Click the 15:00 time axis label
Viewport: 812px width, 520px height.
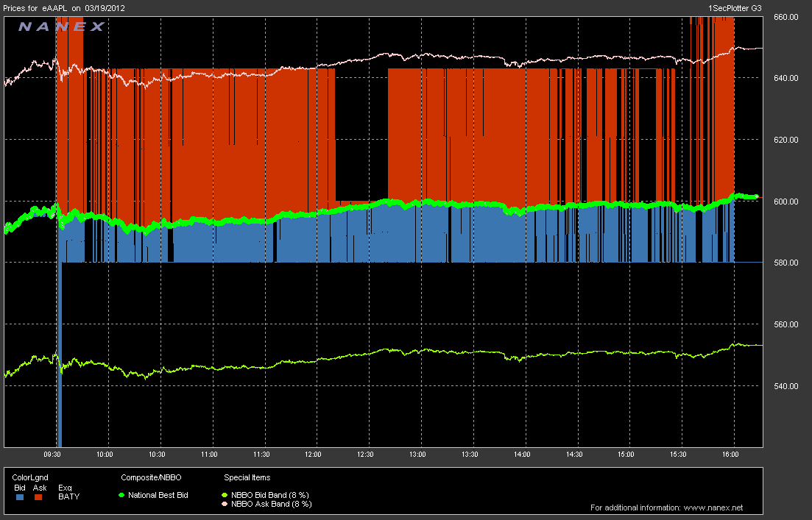626,455
